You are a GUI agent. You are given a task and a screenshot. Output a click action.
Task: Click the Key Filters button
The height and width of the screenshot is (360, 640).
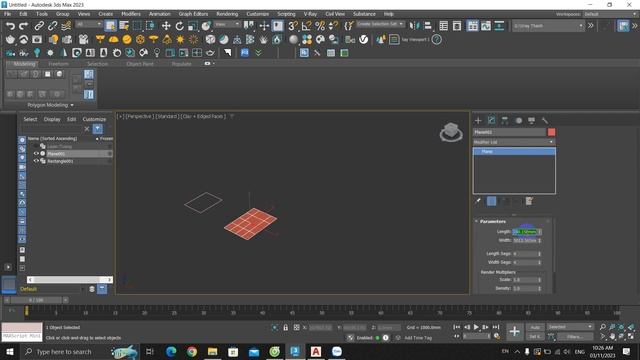pyautogui.click(x=574, y=337)
